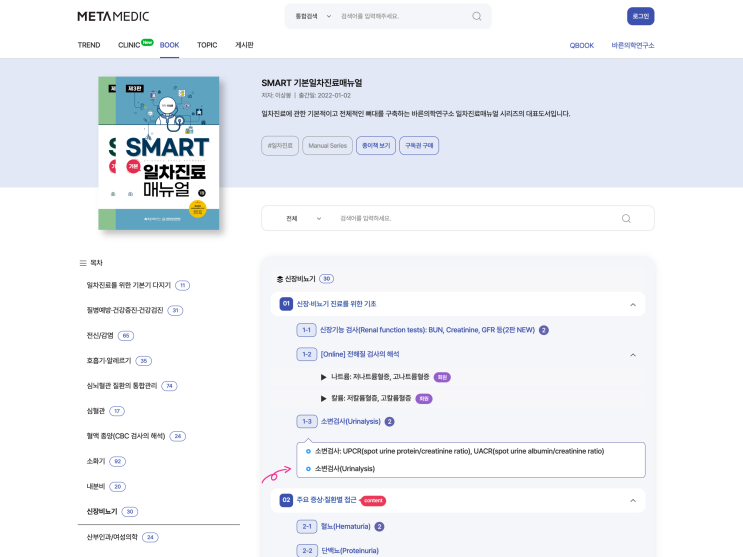
Task: Click the 종이책 보기 button
Action: [376, 146]
